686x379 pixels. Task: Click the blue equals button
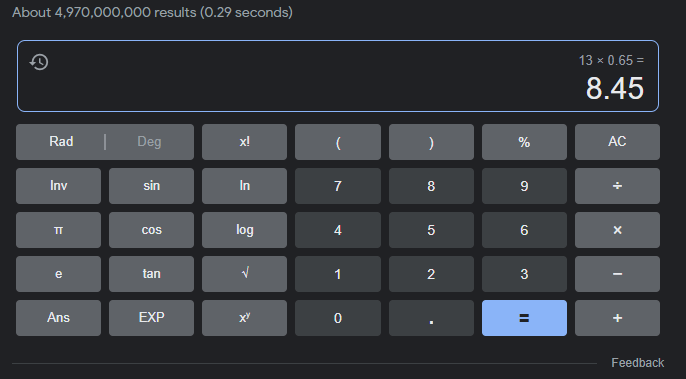click(524, 318)
